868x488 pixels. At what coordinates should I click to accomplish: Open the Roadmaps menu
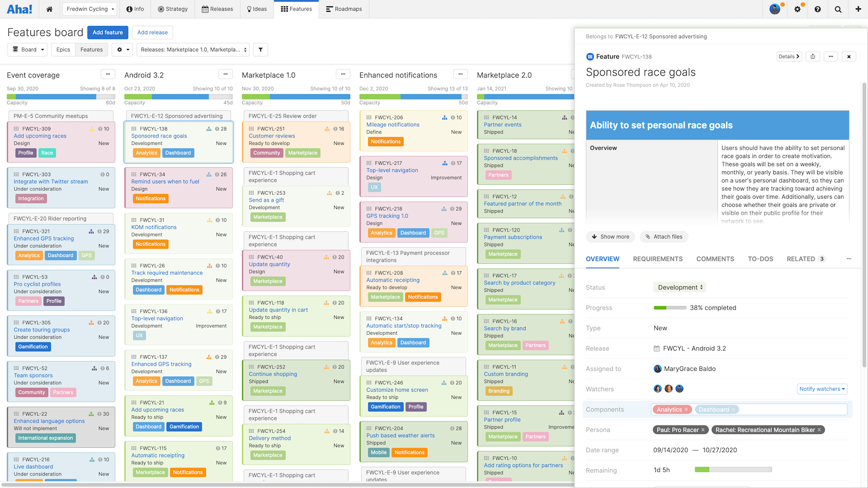pyautogui.click(x=344, y=9)
